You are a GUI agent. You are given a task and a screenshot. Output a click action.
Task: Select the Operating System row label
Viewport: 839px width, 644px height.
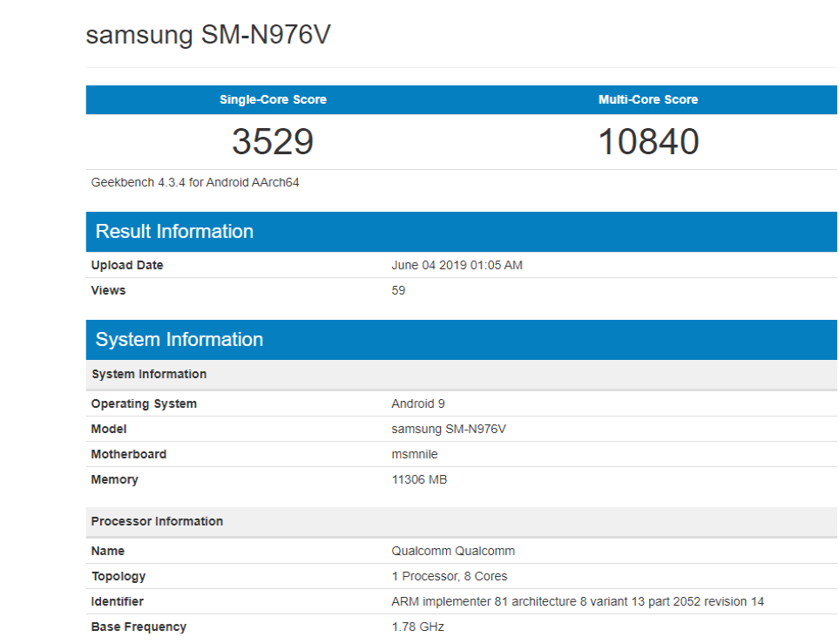pyautogui.click(x=144, y=403)
